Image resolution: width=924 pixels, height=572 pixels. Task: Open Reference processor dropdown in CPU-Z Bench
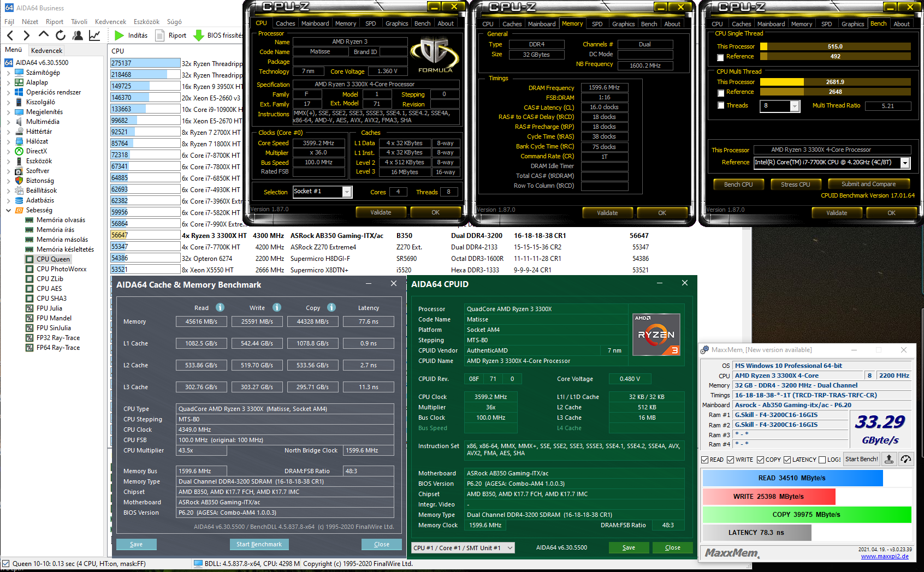905,163
